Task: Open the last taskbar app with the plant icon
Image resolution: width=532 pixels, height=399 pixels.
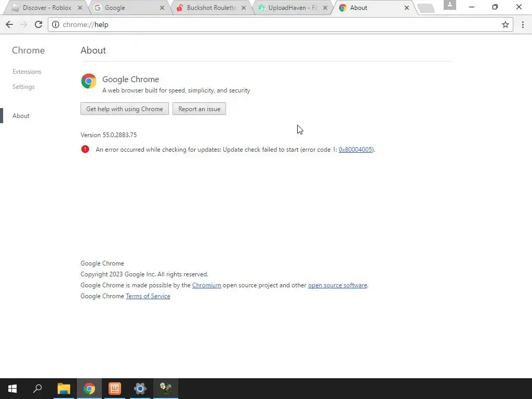Action: pos(166,389)
